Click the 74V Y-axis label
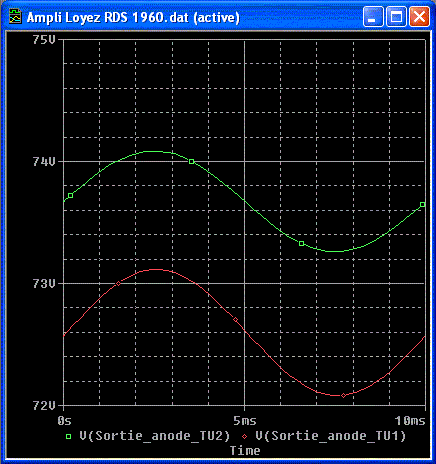This screenshot has width=436, height=464. click(43, 162)
